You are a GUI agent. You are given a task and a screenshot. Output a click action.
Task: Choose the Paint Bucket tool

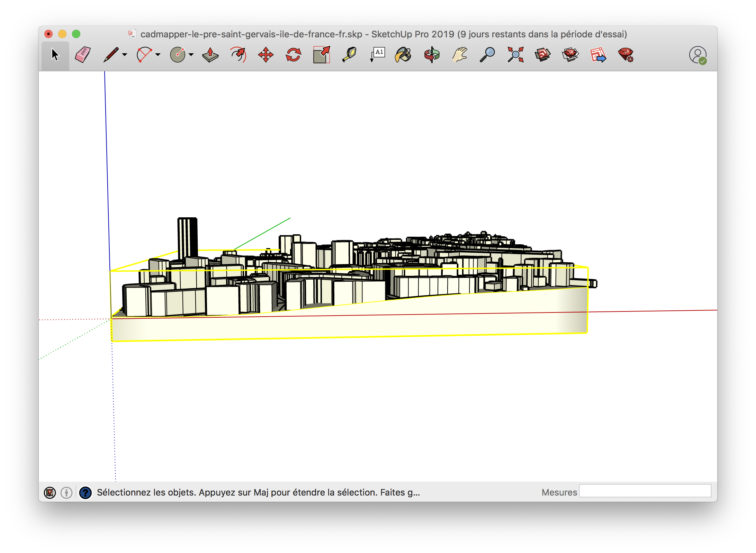pyautogui.click(x=403, y=55)
